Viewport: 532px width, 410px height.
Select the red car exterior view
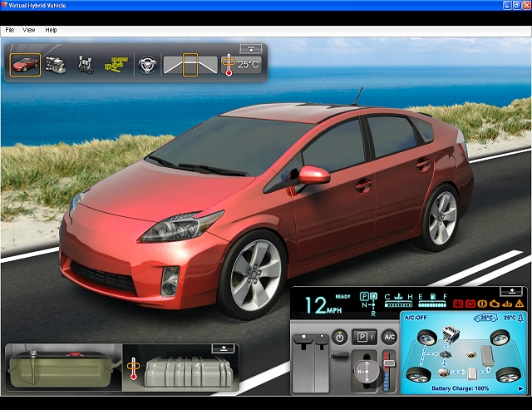coord(25,65)
